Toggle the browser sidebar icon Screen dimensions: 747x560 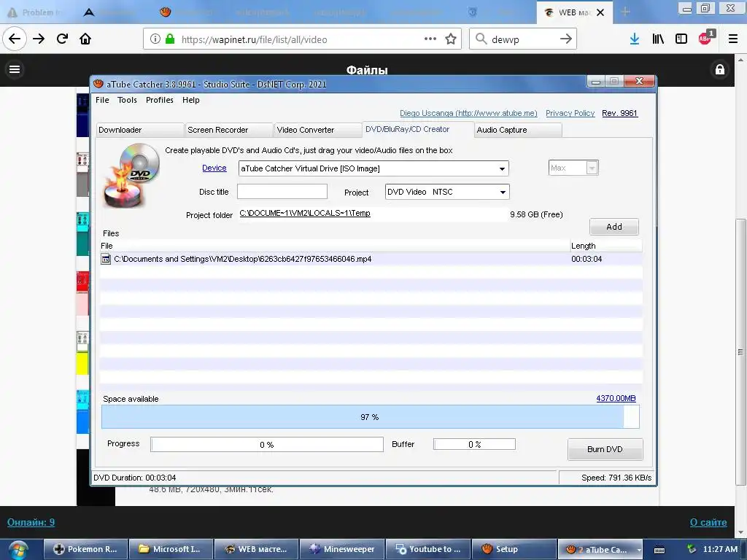point(681,39)
